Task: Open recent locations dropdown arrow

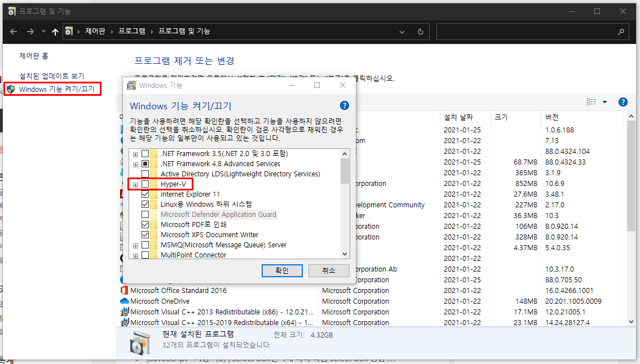Action: [x=43, y=32]
